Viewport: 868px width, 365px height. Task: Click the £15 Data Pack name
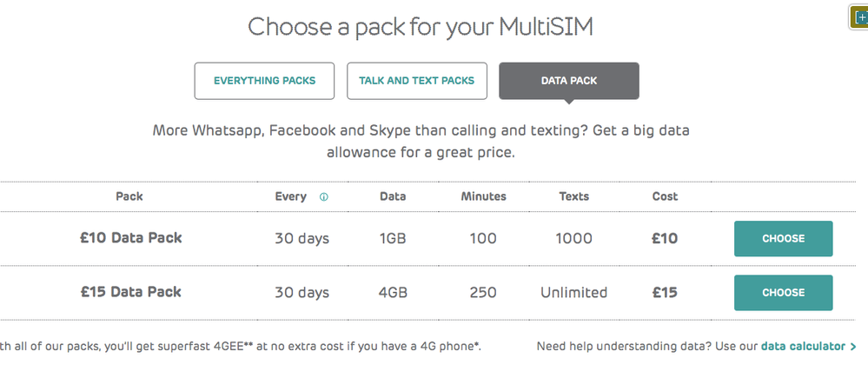click(131, 292)
